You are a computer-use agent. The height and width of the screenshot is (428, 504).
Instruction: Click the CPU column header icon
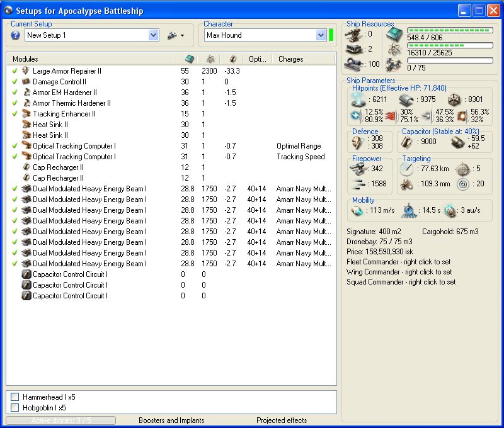point(189,59)
